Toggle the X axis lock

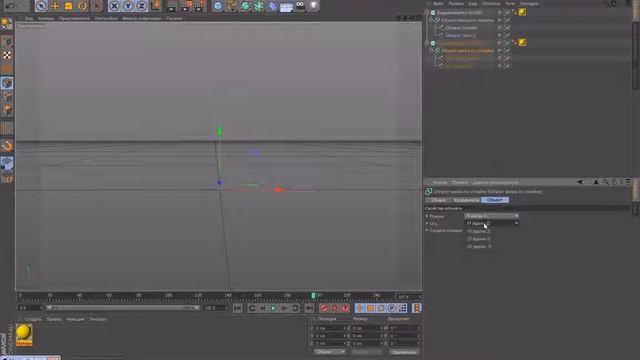click(114, 6)
